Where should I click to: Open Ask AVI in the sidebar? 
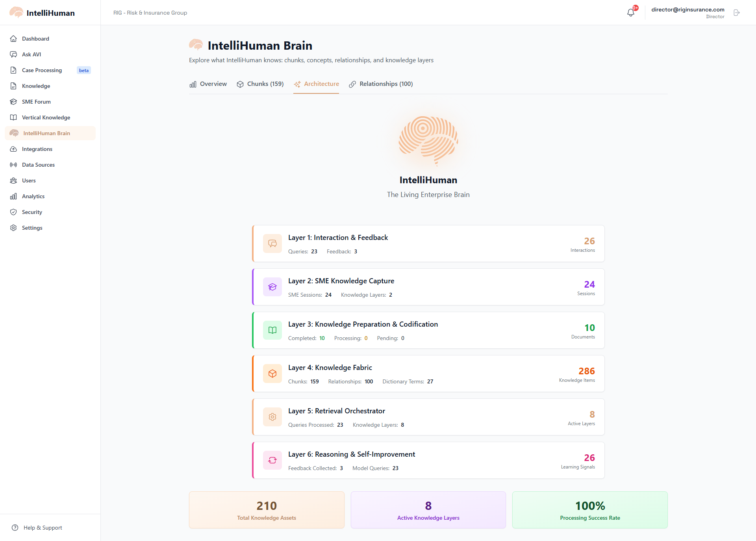pyautogui.click(x=31, y=54)
